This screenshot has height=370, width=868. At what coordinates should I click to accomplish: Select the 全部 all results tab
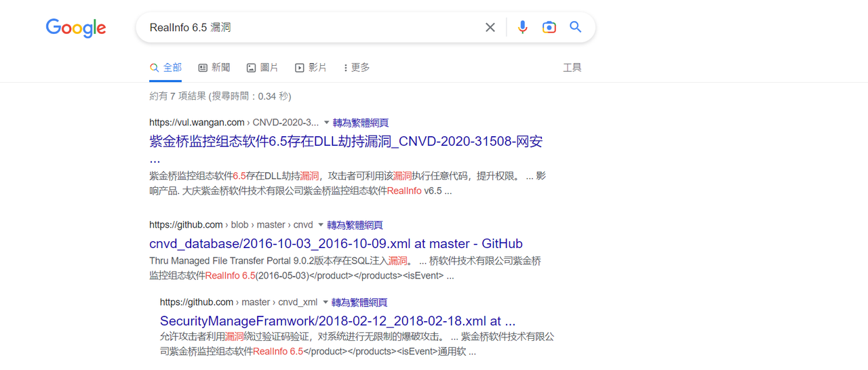pos(165,68)
